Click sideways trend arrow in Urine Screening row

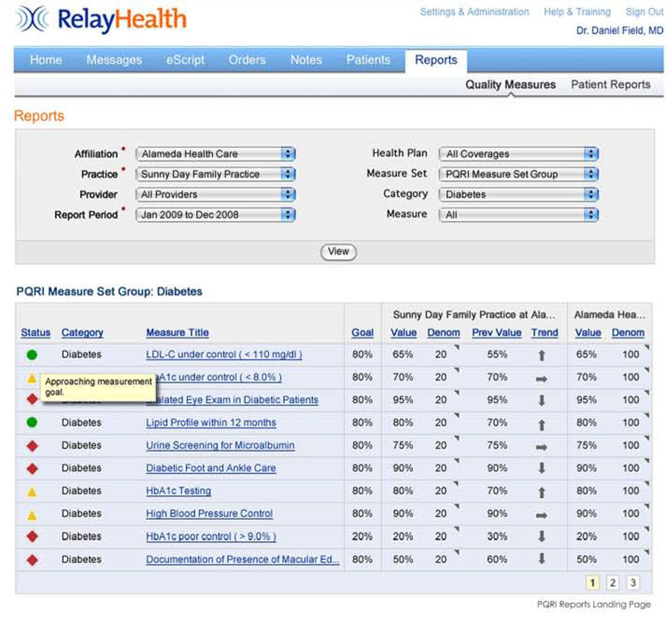click(542, 447)
